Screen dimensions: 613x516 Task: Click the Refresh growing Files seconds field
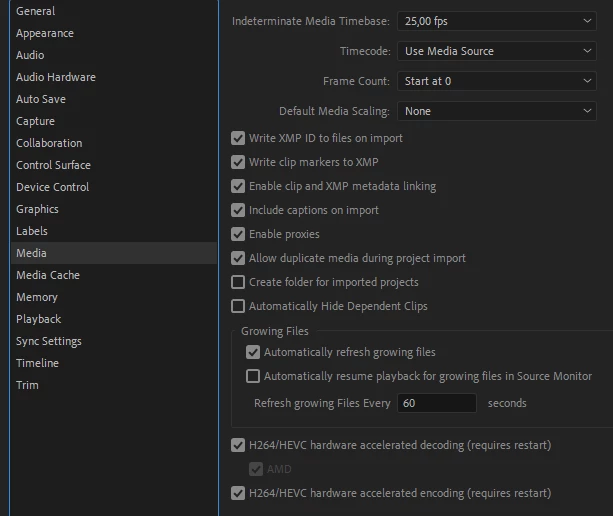[437, 403]
